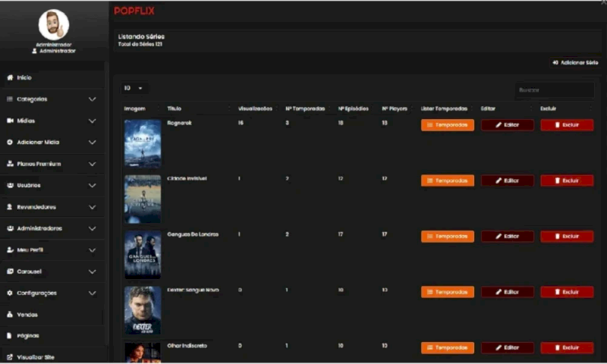This screenshot has width=607, height=364.
Task: Delete the Ragnarok series
Action: click(567, 125)
